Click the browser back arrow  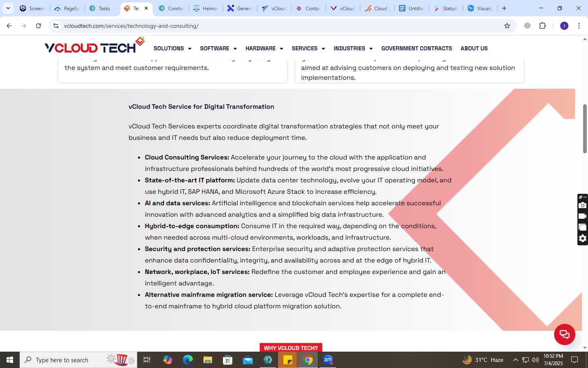(x=9, y=26)
